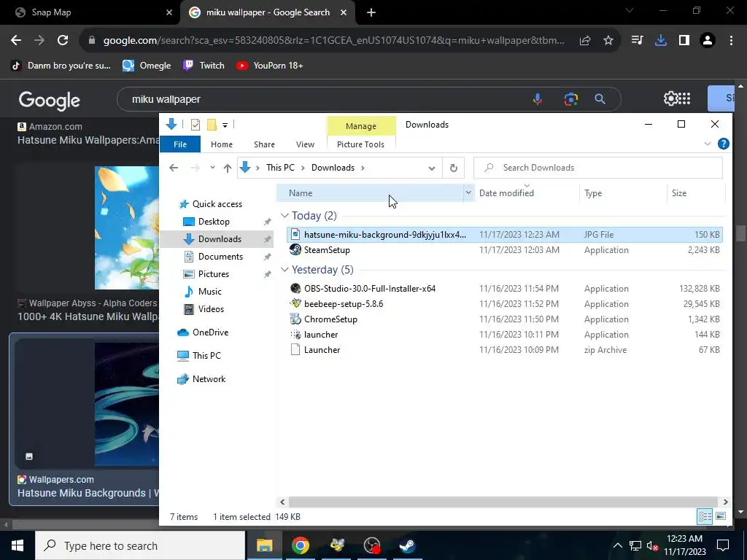Screen dimensions: 747x560
Task: Click Chrome's back navigation arrow
Action: pyautogui.click(x=16, y=41)
